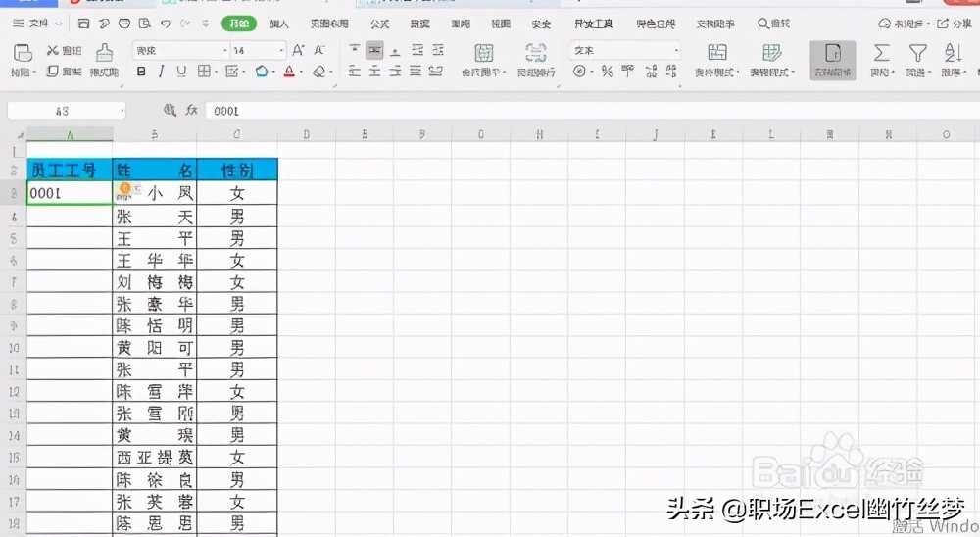Click the fill color bucket swatch
980x537 pixels.
click(x=262, y=72)
